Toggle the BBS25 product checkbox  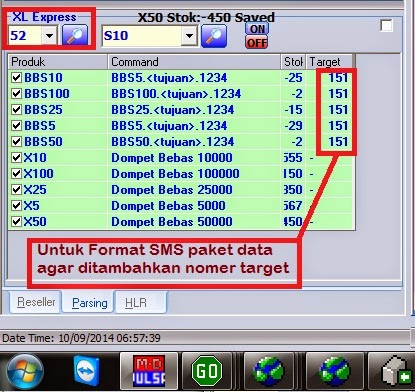(16, 109)
